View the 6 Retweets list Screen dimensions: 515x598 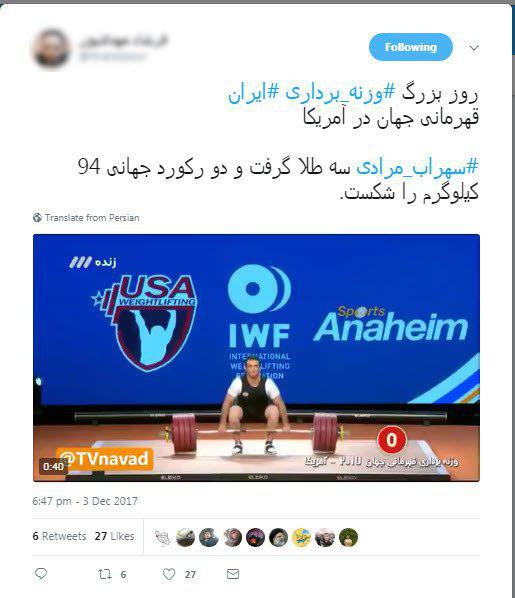click(60, 536)
